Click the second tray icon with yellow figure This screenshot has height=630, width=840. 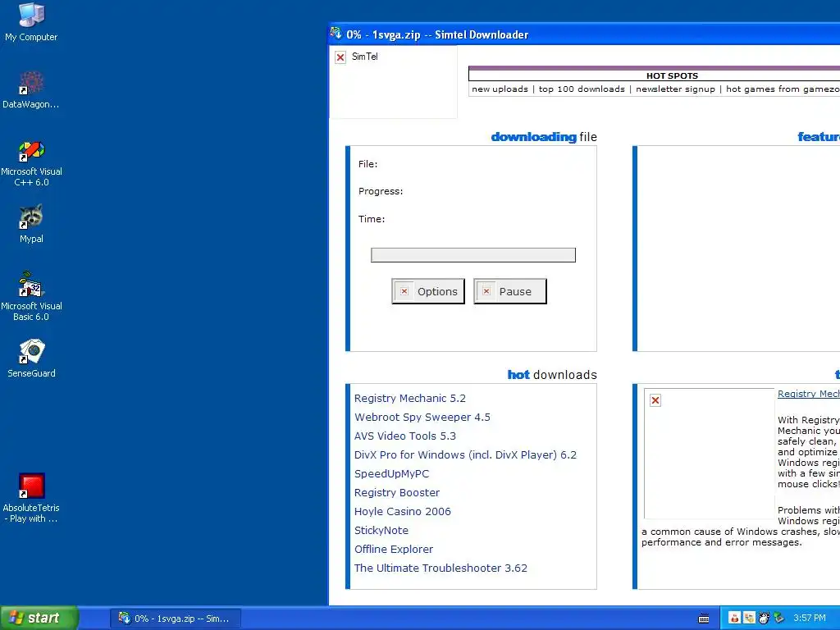tap(749, 619)
